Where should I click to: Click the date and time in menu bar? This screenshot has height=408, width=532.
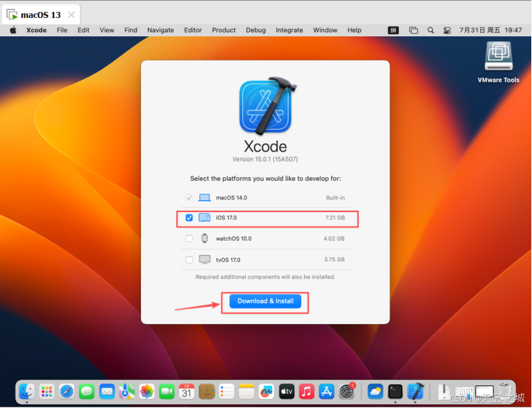click(x=491, y=30)
